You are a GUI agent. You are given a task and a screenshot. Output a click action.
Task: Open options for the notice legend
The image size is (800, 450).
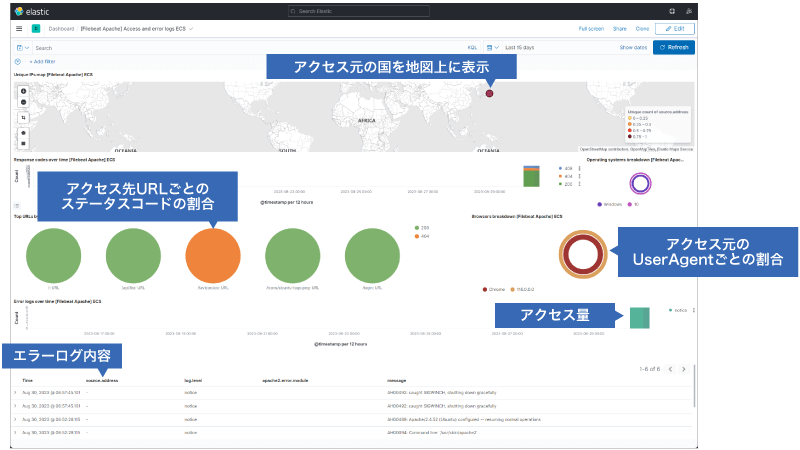point(693,310)
